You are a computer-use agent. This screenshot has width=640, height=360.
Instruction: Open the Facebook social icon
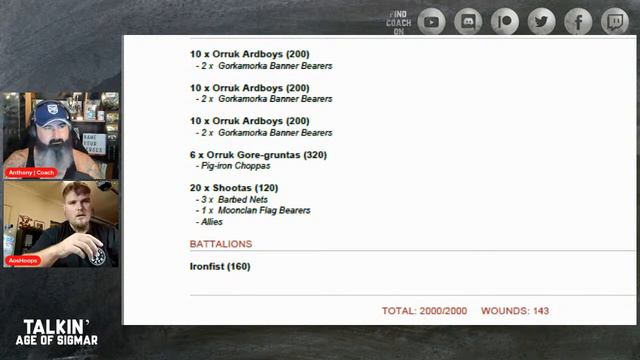[x=578, y=21]
